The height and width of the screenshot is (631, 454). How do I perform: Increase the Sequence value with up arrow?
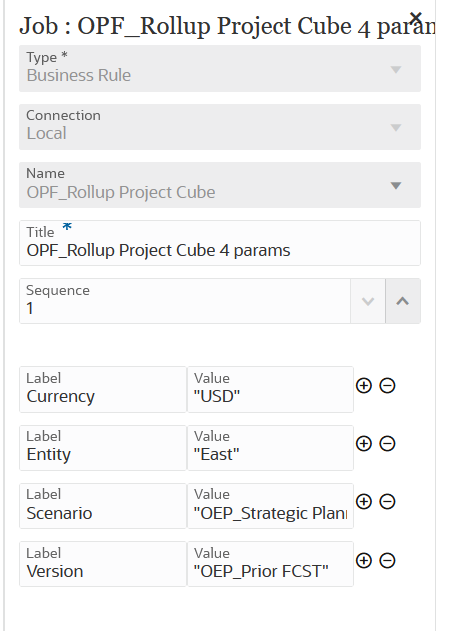[403, 301]
